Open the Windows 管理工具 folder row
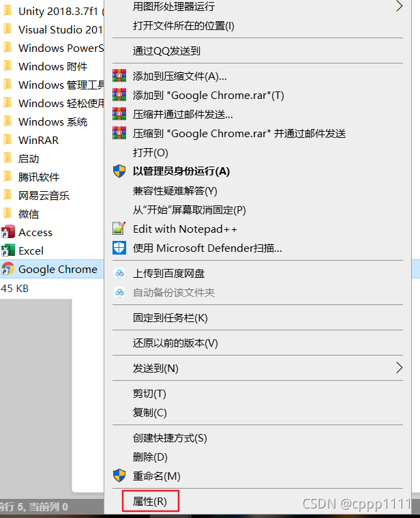The height and width of the screenshot is (518, 420). (52, 85)
